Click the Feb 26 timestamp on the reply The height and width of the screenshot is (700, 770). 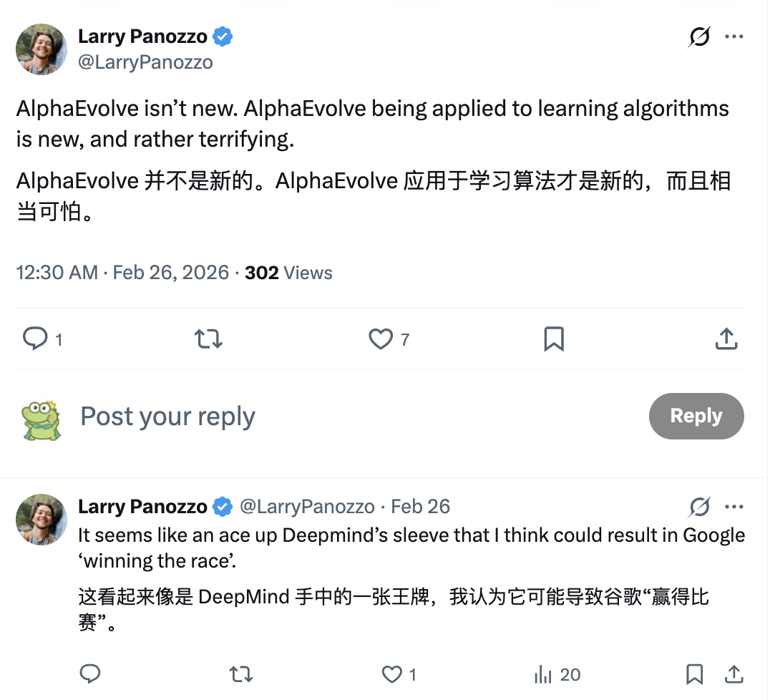[421, 506]
